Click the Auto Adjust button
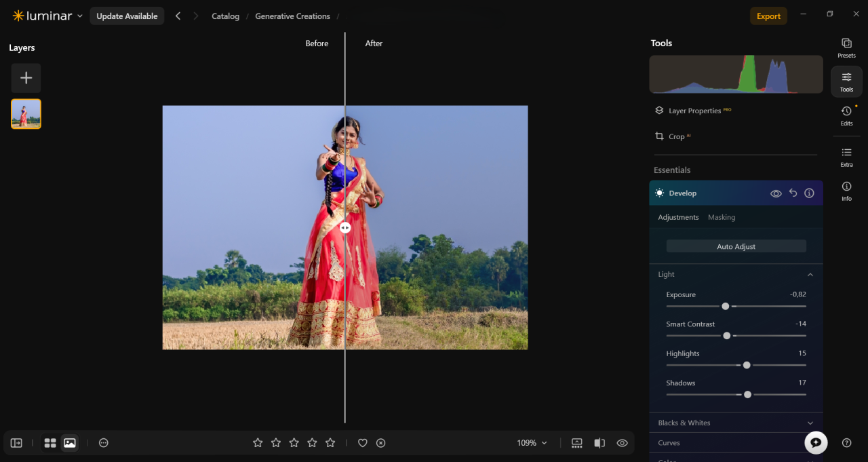The width and height of the screenshot is (868, 462). tap(736, 246)
